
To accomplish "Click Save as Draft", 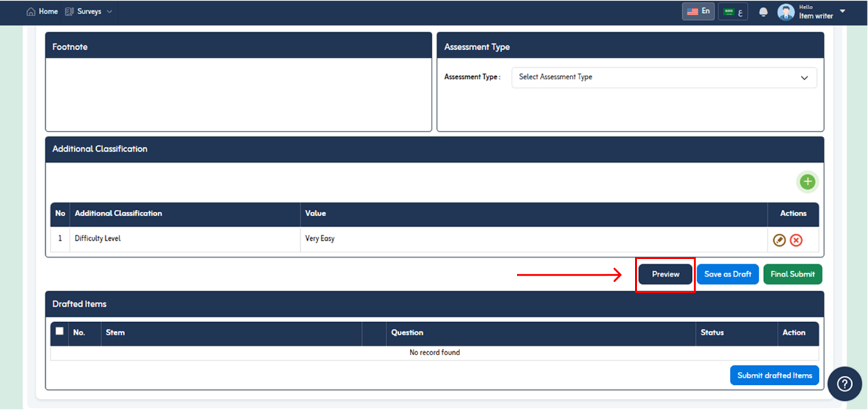I will pos(728,274).
